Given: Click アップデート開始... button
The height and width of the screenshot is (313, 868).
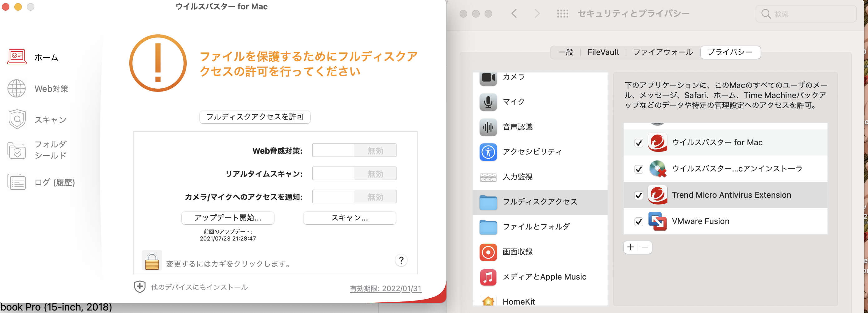Looking at the screenshot, I should click(228, 218).
